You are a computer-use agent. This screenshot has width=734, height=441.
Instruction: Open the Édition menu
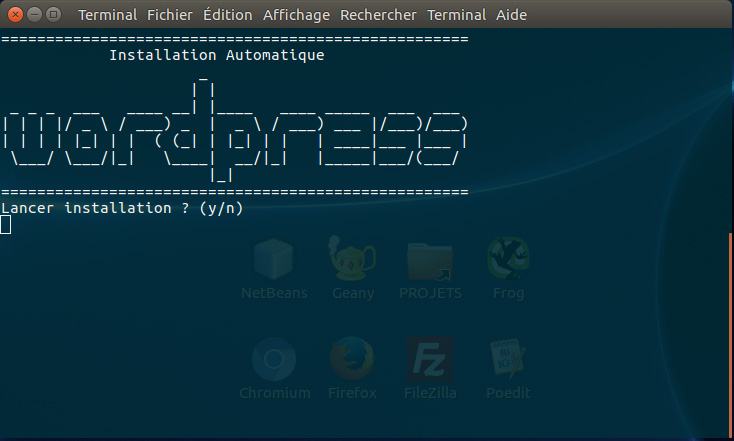click(x=228, y=15)
